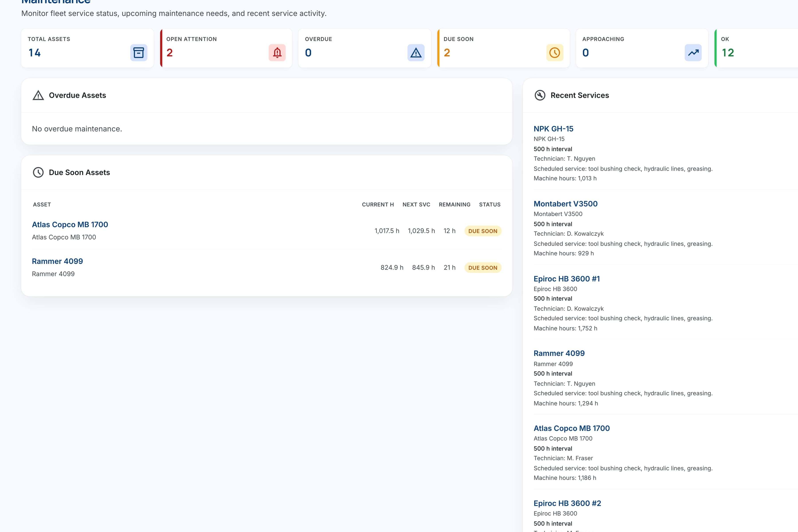This screenshot has width=798, height=532.
Task: Click the STATUS column header
Action: (x=490, y=205)
